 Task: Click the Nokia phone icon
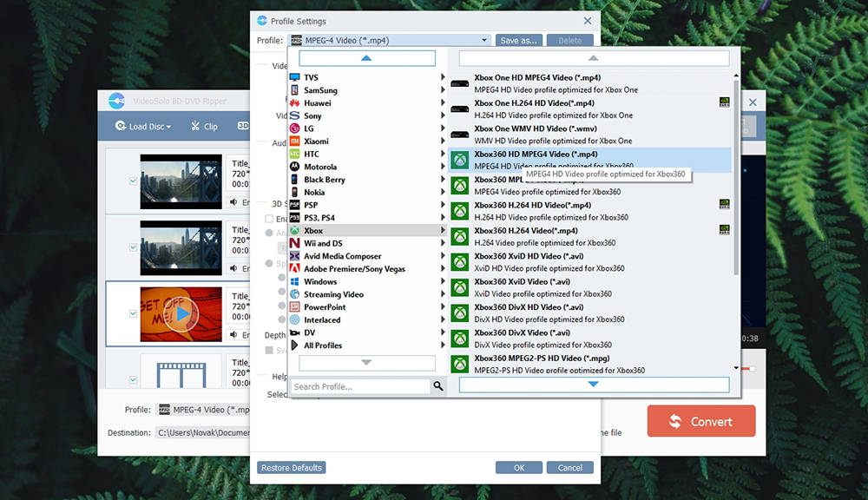(294, 192)
